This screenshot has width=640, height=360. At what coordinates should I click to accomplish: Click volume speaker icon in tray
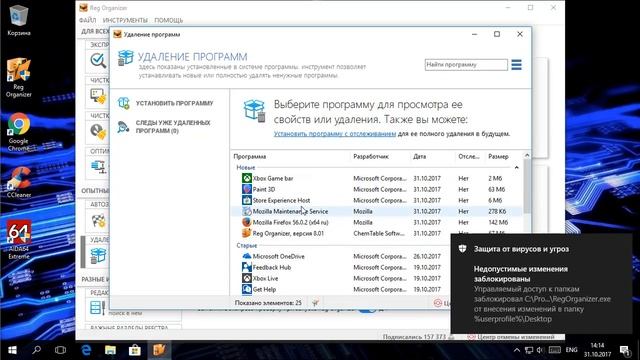(x=540, y=350)
